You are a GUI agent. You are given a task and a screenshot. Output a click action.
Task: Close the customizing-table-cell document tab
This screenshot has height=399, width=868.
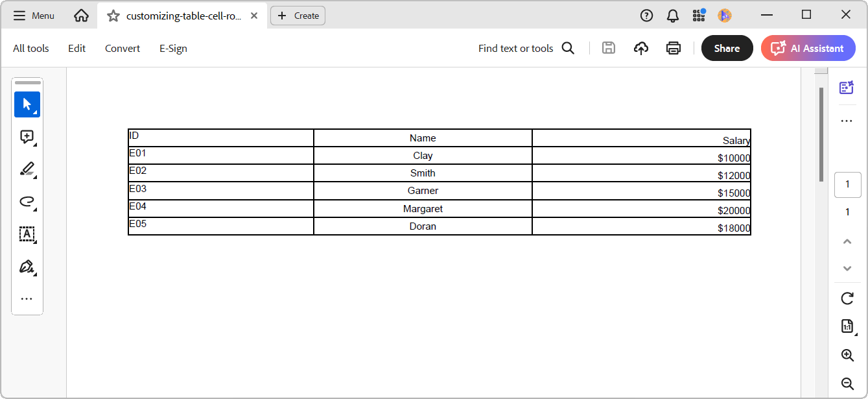[x=255, y=16]
